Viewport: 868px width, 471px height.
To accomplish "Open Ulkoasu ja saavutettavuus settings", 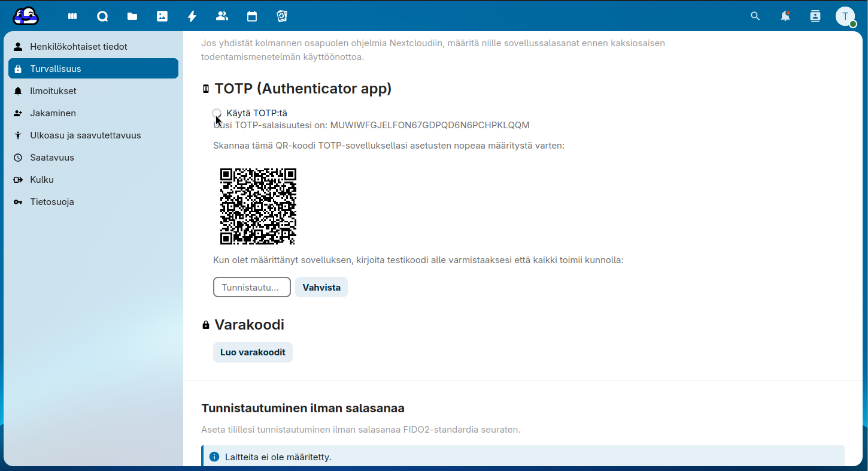I will click(x=93, y=135).
